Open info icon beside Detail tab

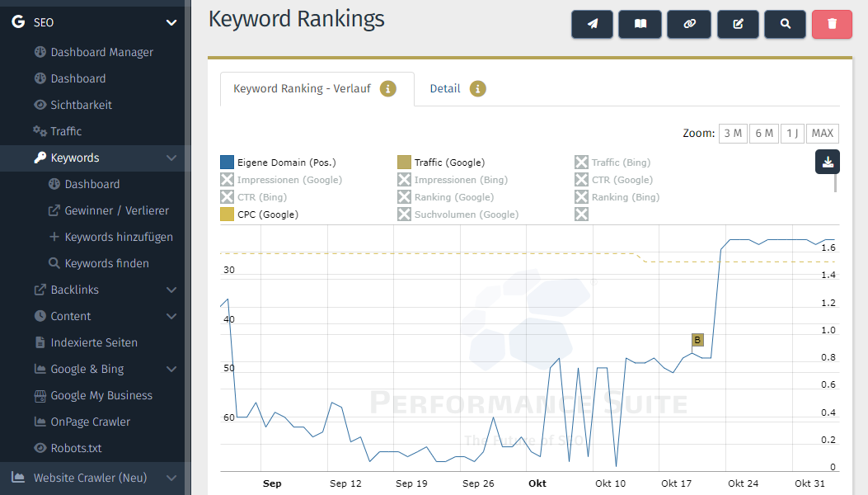pos(478,89)
